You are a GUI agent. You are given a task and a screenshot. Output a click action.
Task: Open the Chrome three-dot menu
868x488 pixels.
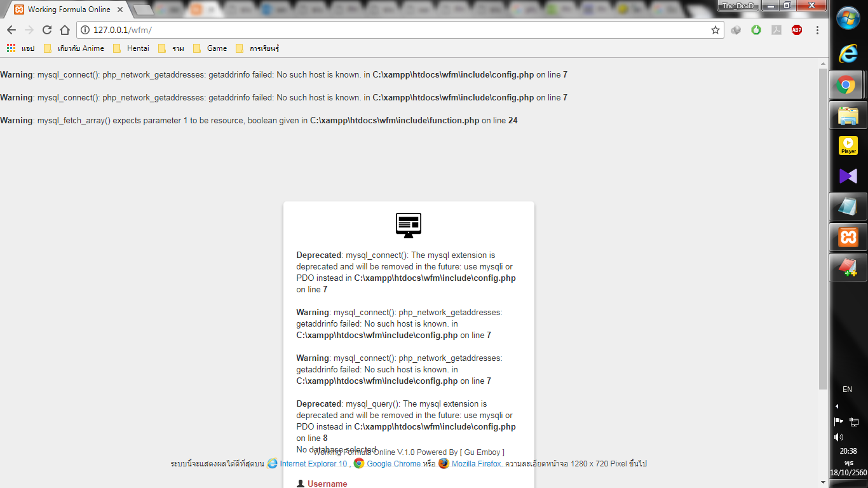(x=817, y=30)
